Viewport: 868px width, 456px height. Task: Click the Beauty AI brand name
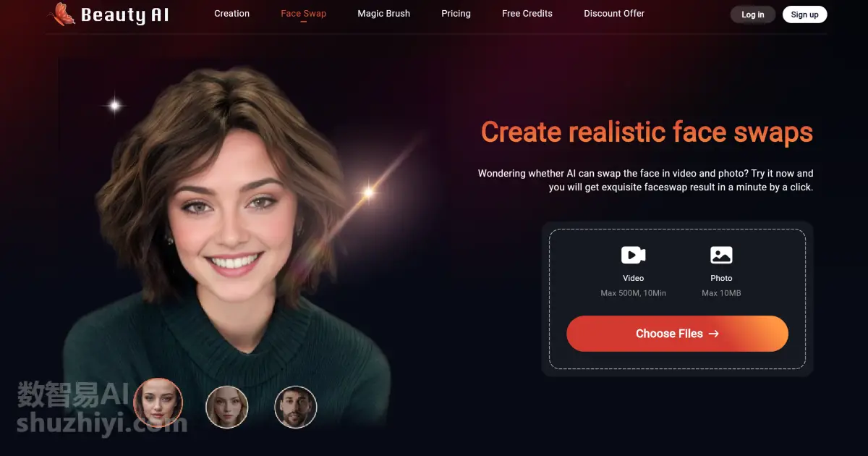pyautogui.click(x=124, y=15)
